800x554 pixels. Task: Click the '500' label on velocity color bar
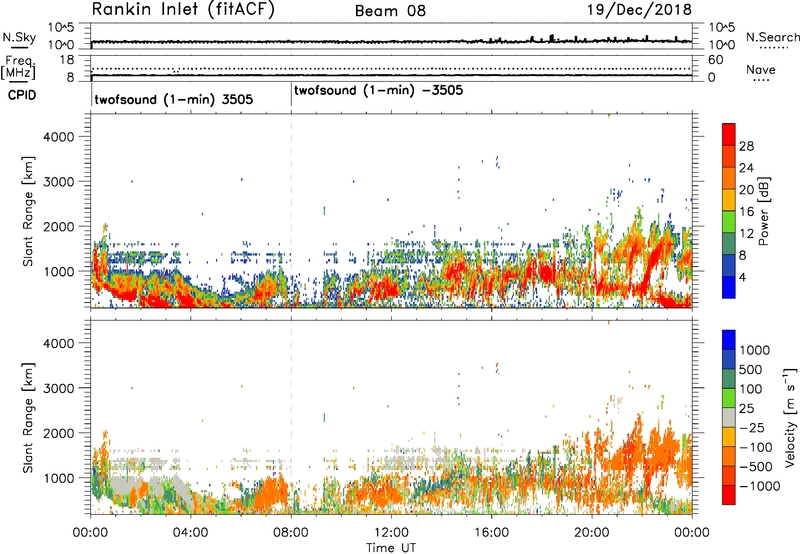click(751, 369)
